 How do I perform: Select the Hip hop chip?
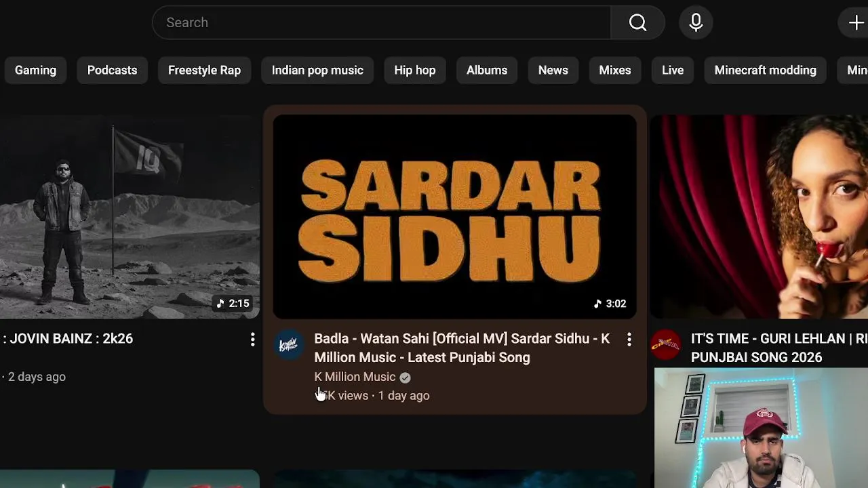pyautogui.click(x=415, y=70)
